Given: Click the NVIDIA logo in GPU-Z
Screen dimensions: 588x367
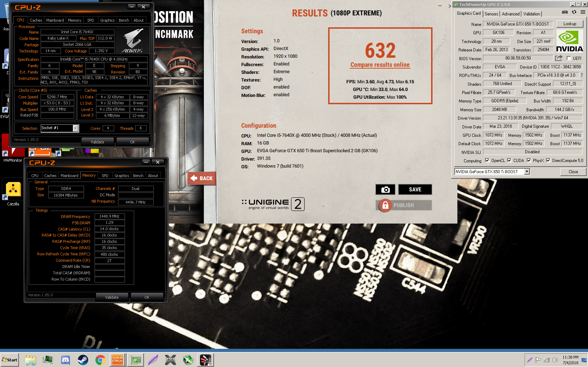Looking at the screenshot, I should click(569, 41).
